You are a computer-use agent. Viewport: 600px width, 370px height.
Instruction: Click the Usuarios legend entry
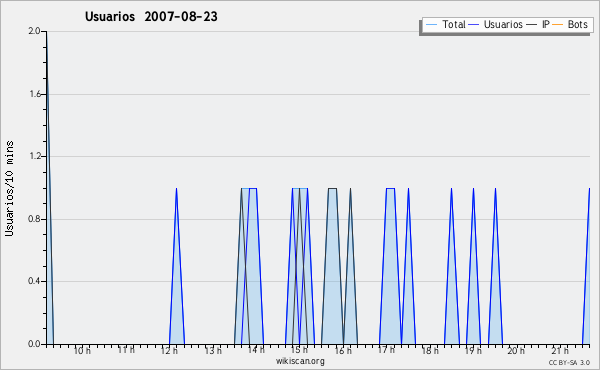pyautogui.click(x=496, y=24)
